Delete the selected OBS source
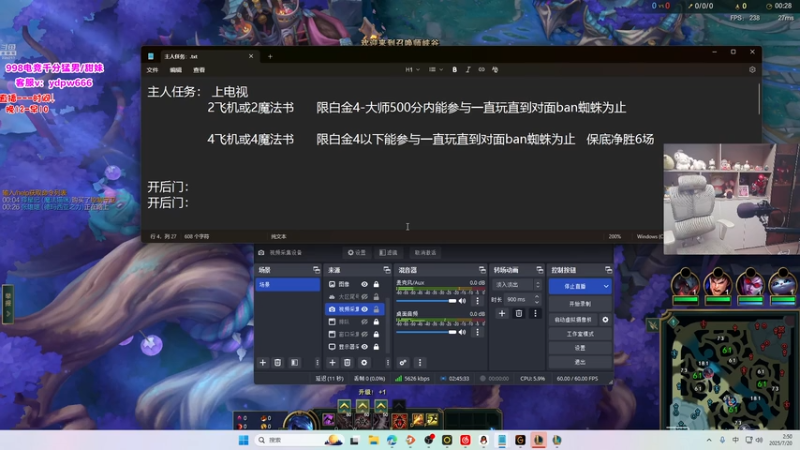The width and height of the screenshot is (800, 450). tap(347, 363)
